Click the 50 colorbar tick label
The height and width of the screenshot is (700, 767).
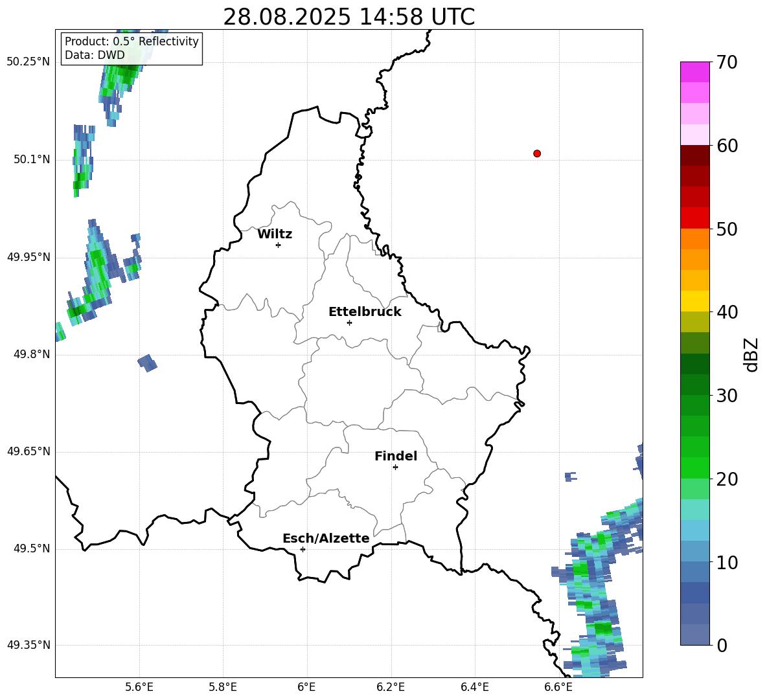(727, 229)
